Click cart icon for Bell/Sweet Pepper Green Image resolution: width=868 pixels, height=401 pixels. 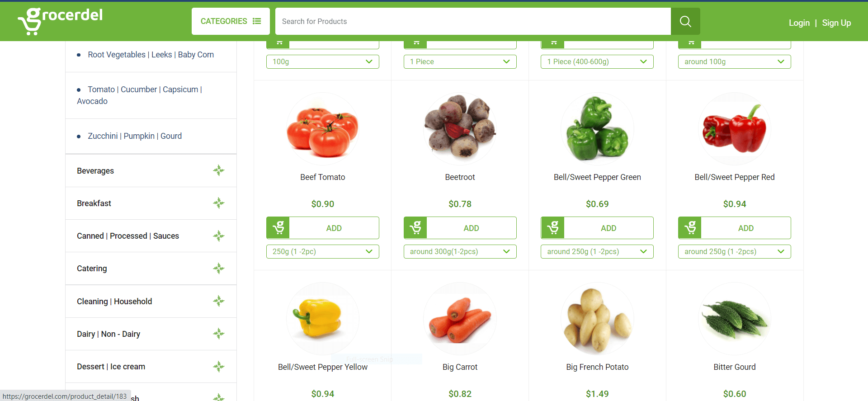pos(552,228)
